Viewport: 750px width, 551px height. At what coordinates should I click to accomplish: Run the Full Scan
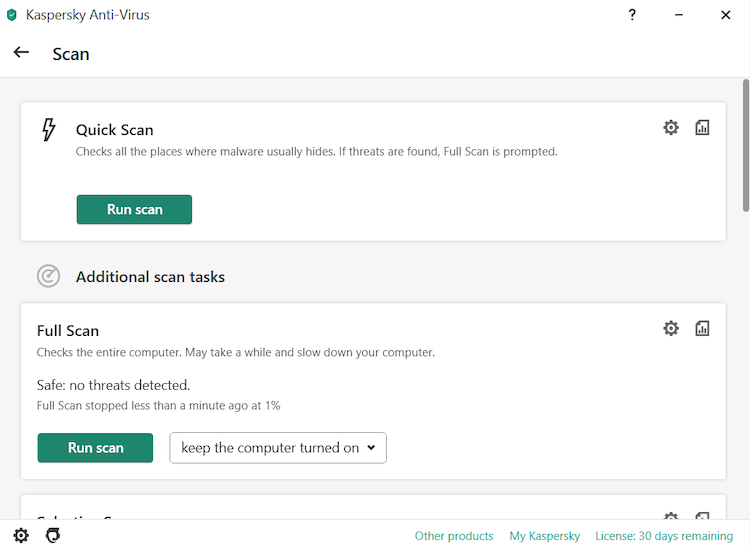pos(95,448)
